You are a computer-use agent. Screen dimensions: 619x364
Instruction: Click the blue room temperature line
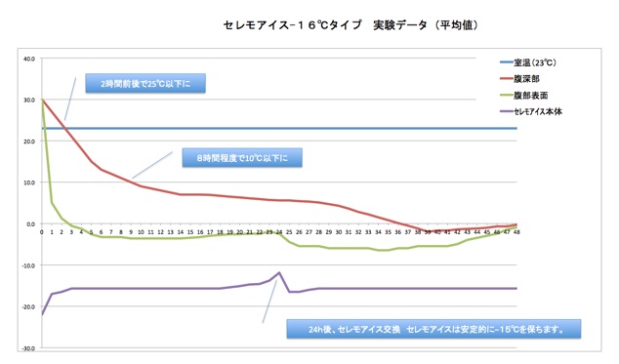click(x=279, y=128)
